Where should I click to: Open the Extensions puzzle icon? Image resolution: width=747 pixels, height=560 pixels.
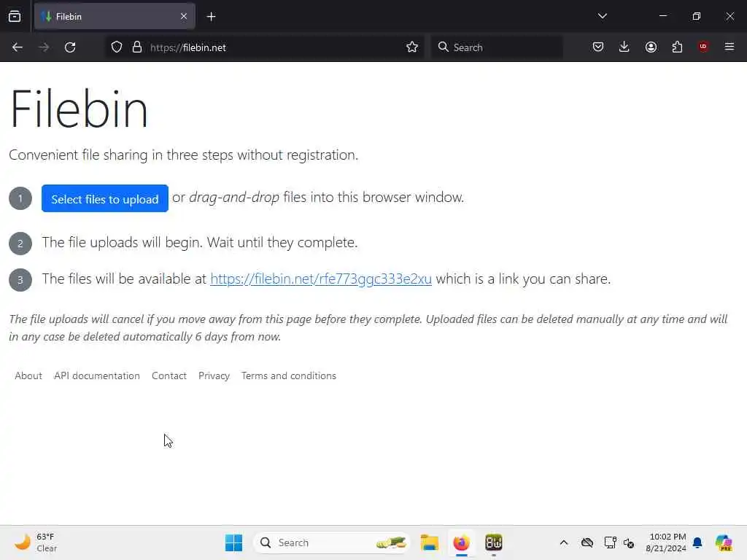677,47
